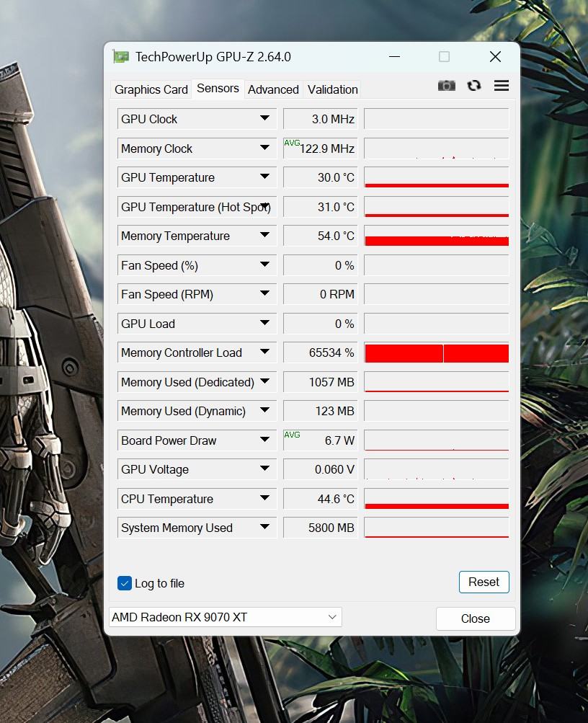This screenshot has width=588, height=723.
Task: Open the Advanced tab
Action: click(273, 89)
